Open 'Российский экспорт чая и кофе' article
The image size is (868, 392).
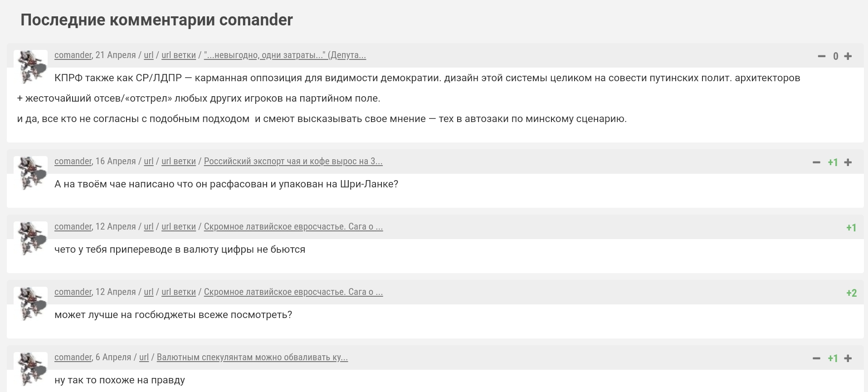[293, 161]
